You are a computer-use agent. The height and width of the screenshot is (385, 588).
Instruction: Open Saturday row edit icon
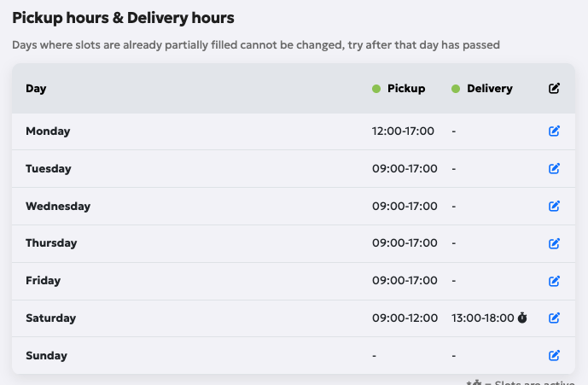(x=554, y=318)
